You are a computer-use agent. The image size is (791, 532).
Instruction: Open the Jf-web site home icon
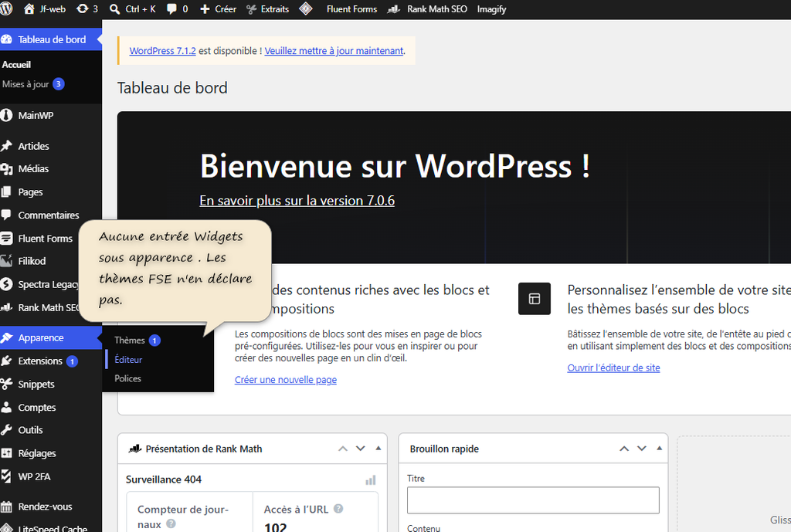pos(29,9)
